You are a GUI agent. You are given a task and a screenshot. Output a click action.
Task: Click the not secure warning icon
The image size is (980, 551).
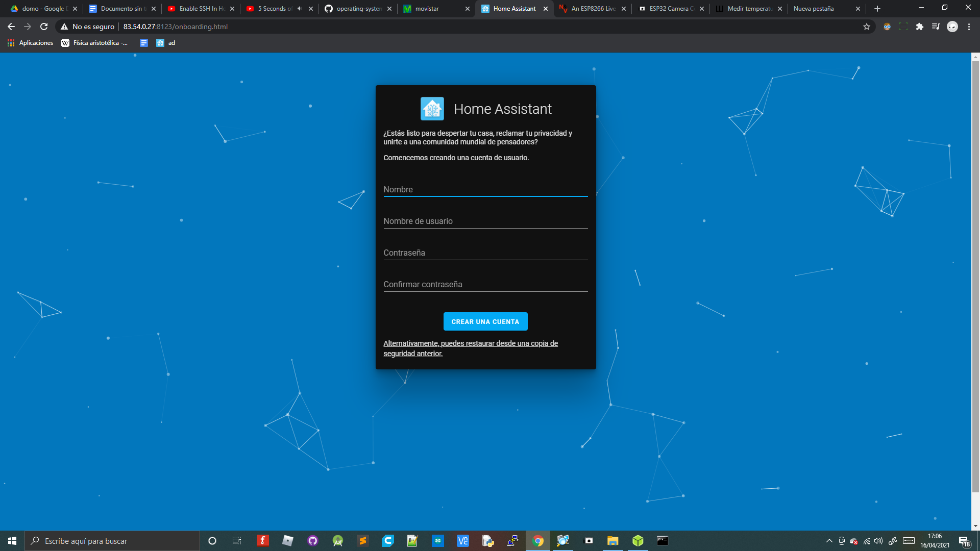tap(64, 27)
